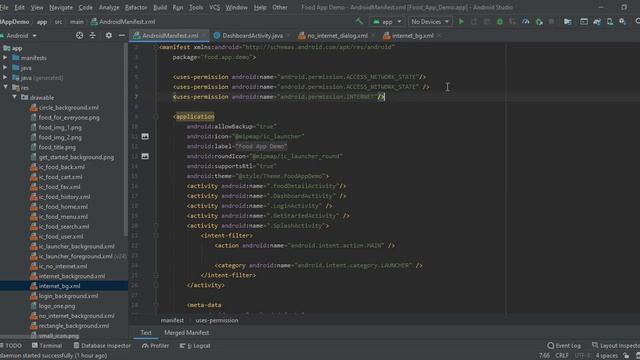Click CRLF line separator in status bar
The width and height of the screenshot is (640, 360).
(x=562, y=356)
